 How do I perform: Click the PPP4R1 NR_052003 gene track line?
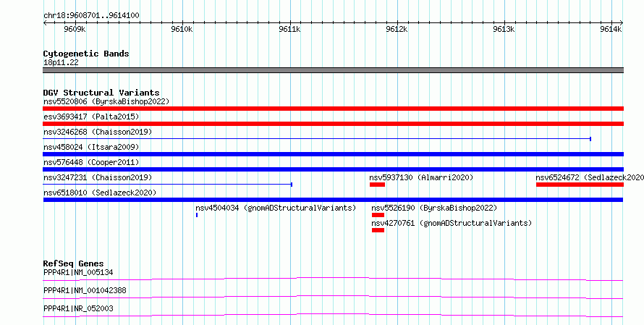pyautogui.click(x=333, y=315)
